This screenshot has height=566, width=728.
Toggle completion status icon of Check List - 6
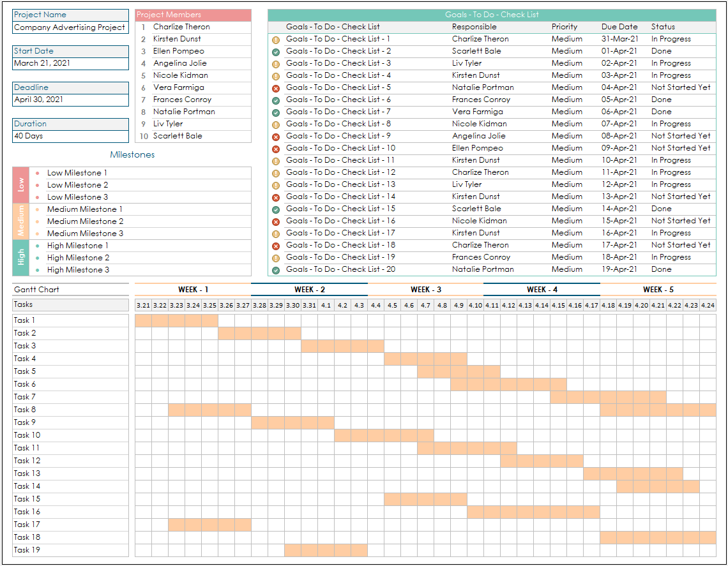(276, 99)
